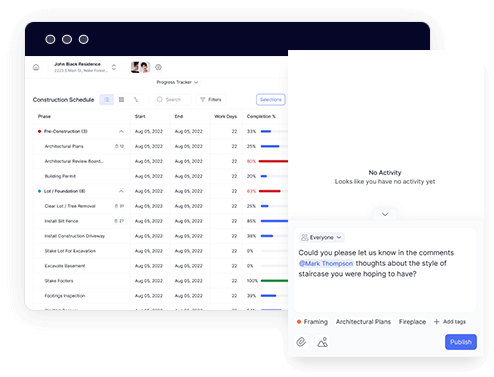The width and height of the screenshot is (494, 377).
Task: Open the Progress Tracker dropdown
Action: tap(177, 82)
